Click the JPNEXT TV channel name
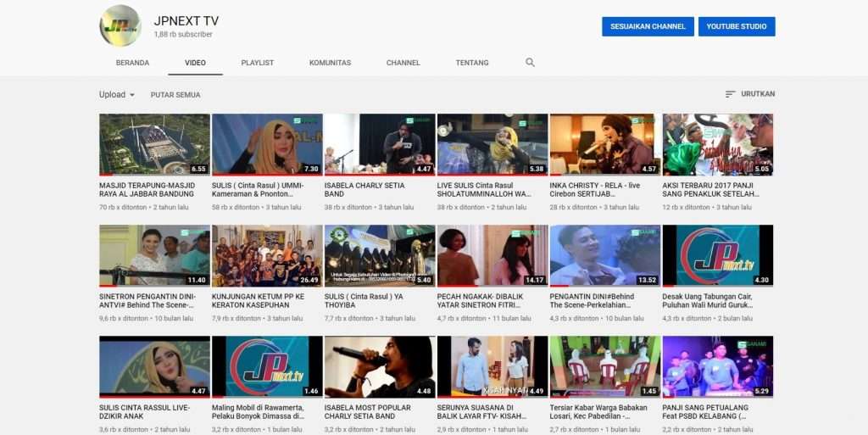This screenshot has width=868, height=435. coord(186,21)
